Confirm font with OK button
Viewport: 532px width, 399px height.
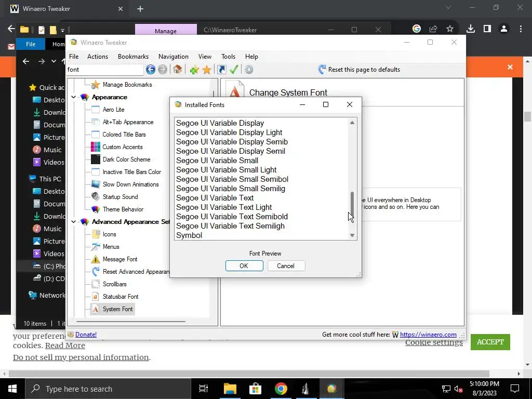pyautogui.click(x=244, y=266)
